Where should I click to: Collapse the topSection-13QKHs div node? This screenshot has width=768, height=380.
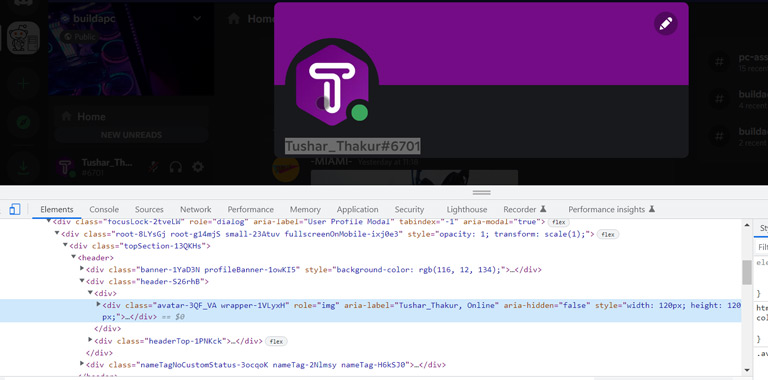[65, 245]
